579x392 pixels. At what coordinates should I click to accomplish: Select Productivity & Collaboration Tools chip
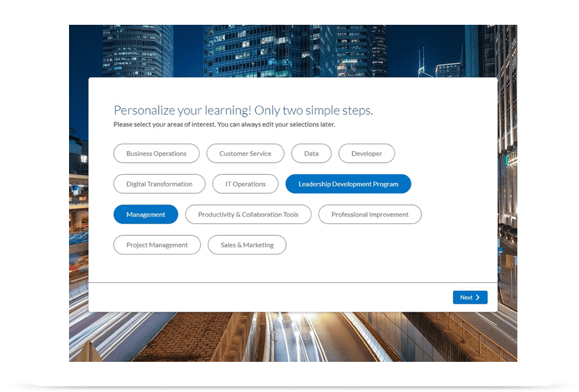(x=248, y=214)
